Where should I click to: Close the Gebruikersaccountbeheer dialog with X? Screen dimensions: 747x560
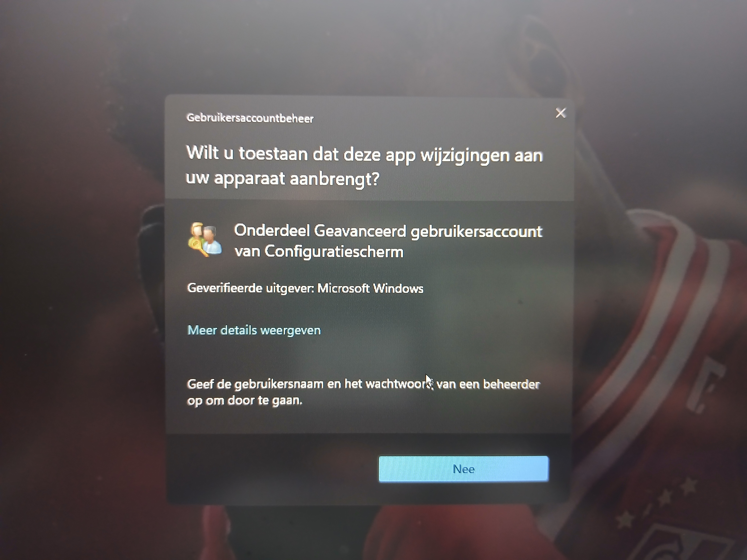561,113
